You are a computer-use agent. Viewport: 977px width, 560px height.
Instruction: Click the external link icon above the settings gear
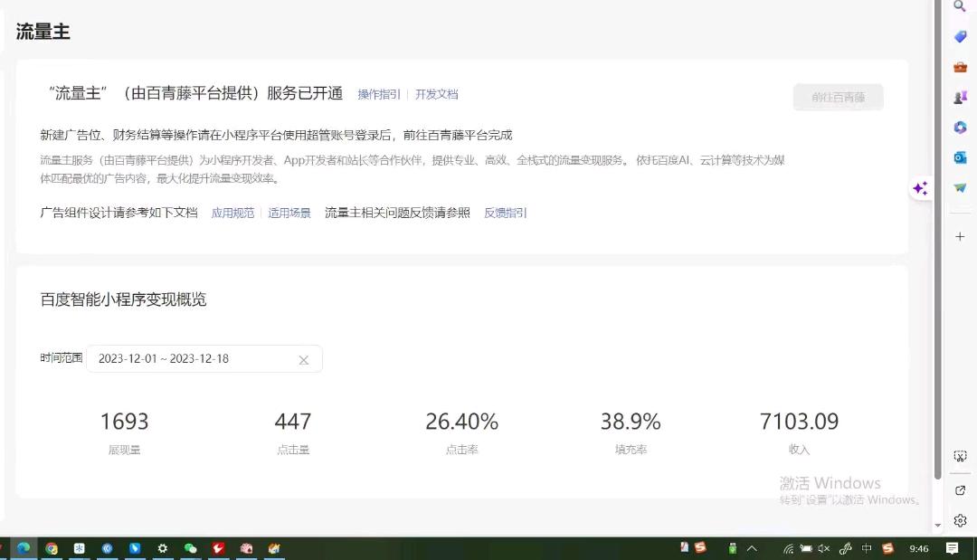[x=960, y=490]
